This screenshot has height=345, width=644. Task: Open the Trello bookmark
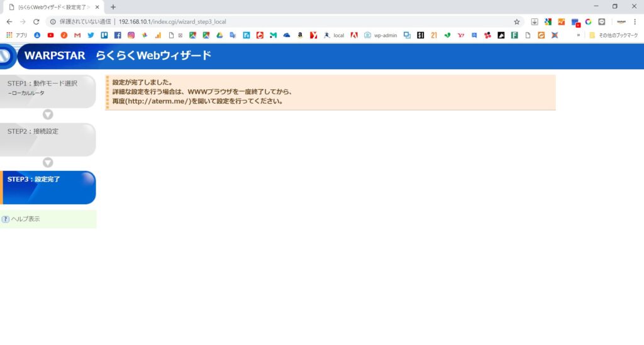point(104,35)
